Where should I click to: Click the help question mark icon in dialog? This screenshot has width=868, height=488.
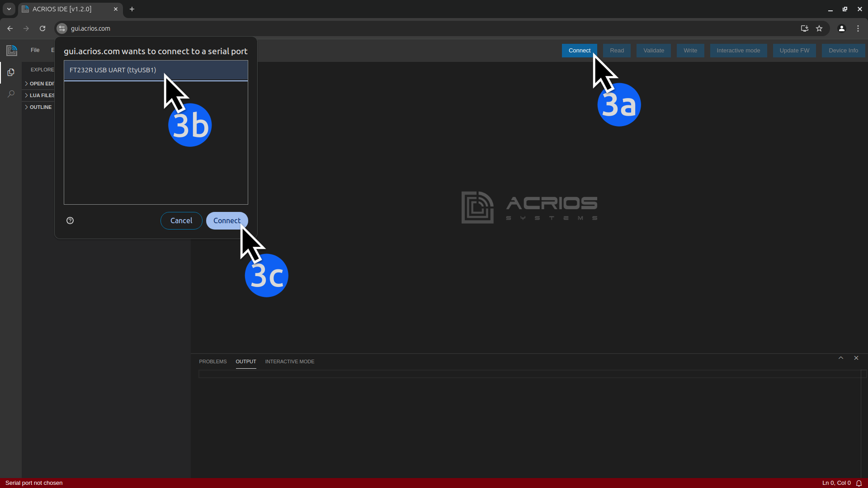coord(70,221)
